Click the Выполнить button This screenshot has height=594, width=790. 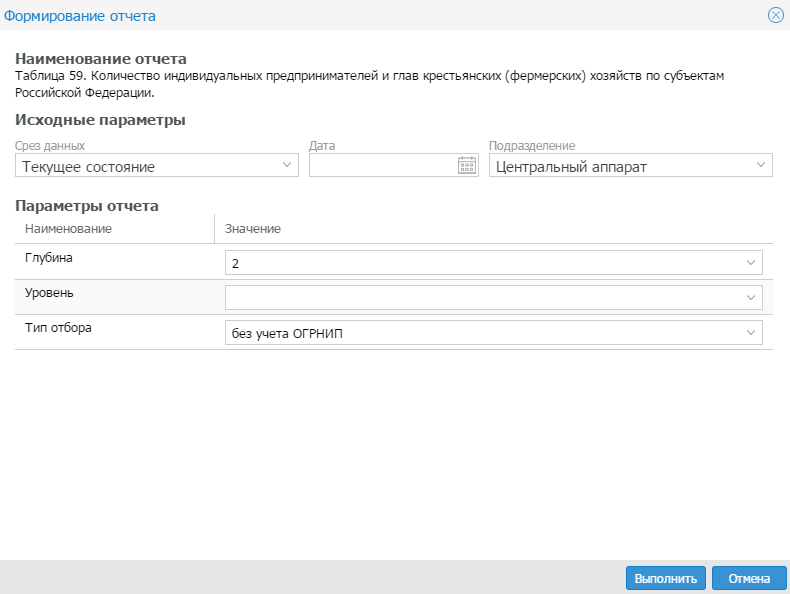click(x=666, y=578)
